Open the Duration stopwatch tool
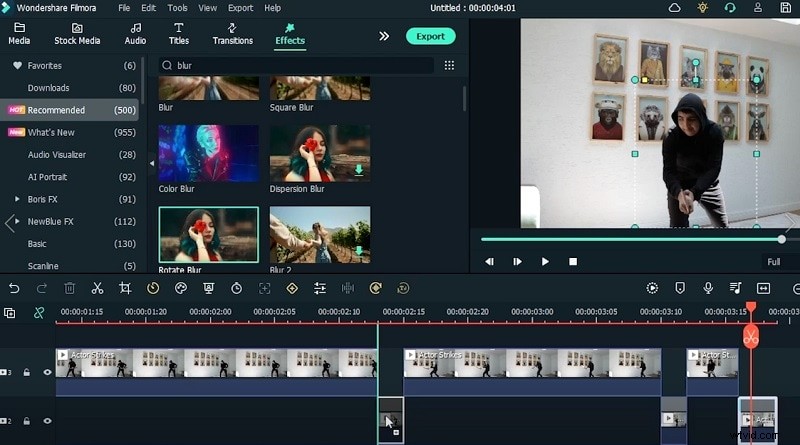 tap(236, 288)
